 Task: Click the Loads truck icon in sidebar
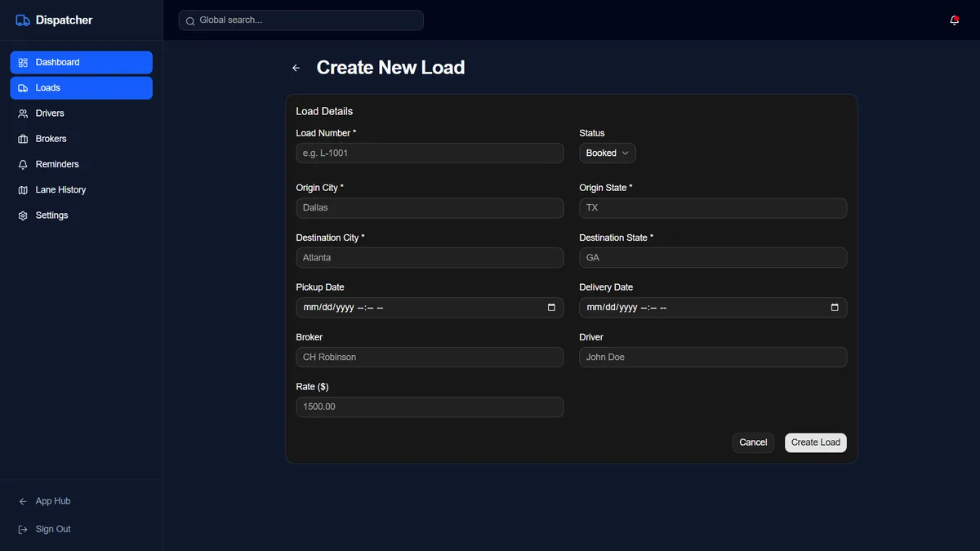23,88
